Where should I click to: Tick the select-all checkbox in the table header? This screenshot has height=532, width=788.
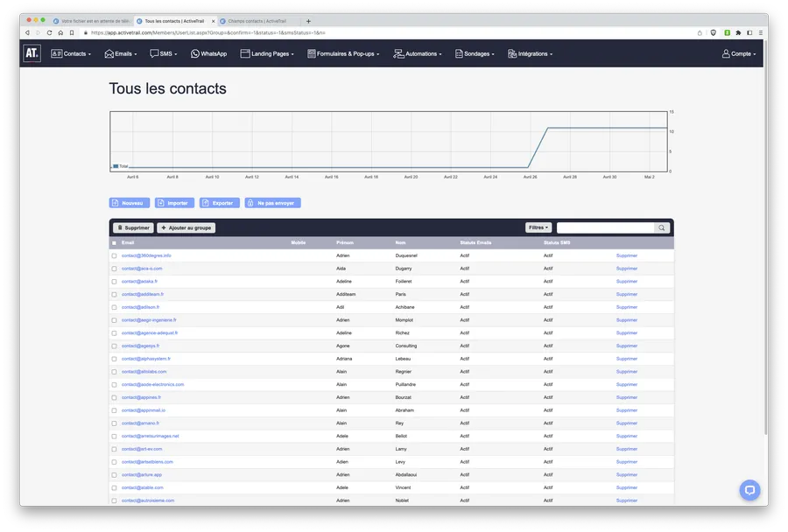coord(114,242)
